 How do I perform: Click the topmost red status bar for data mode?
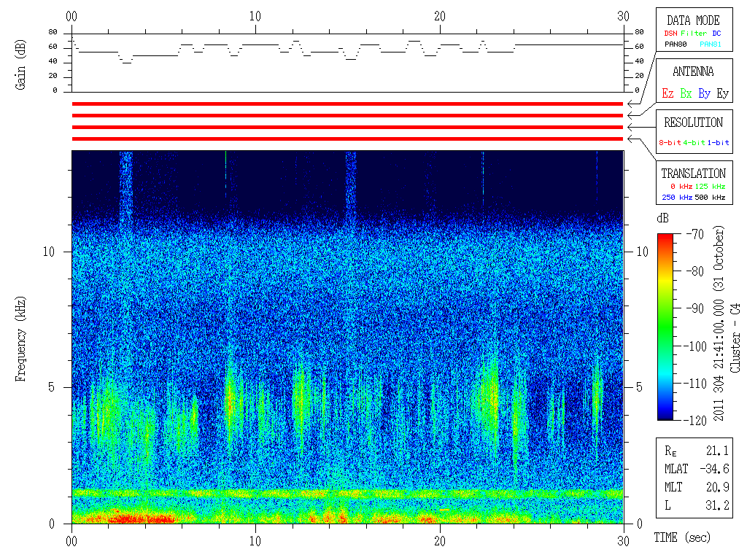(x=347, y=104)
